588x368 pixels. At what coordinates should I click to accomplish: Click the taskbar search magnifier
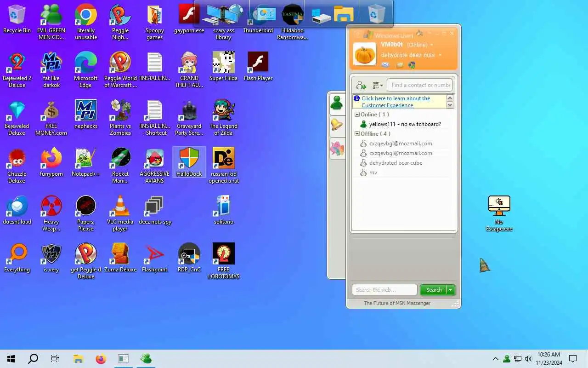tap(33, 359)
